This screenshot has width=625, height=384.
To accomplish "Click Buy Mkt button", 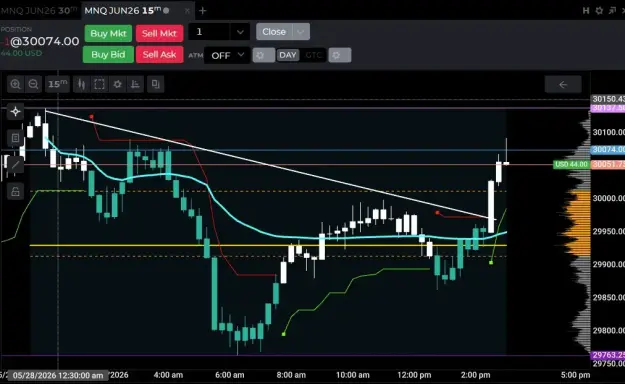I will point(108,33).
